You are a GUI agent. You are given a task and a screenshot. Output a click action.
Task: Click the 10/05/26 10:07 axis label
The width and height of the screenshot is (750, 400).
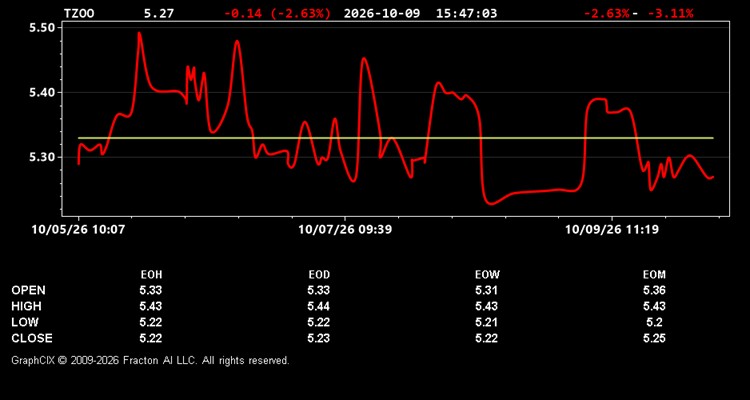[78, 230]
